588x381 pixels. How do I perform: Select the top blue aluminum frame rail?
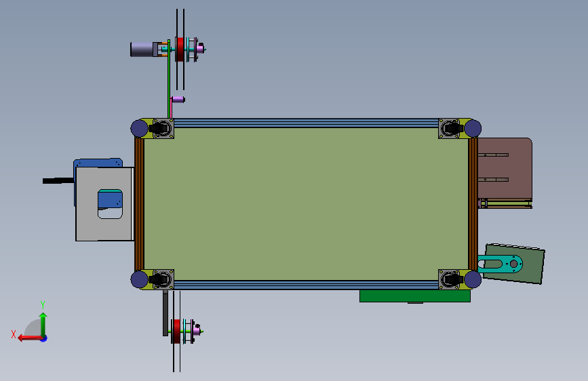[306, 123]
